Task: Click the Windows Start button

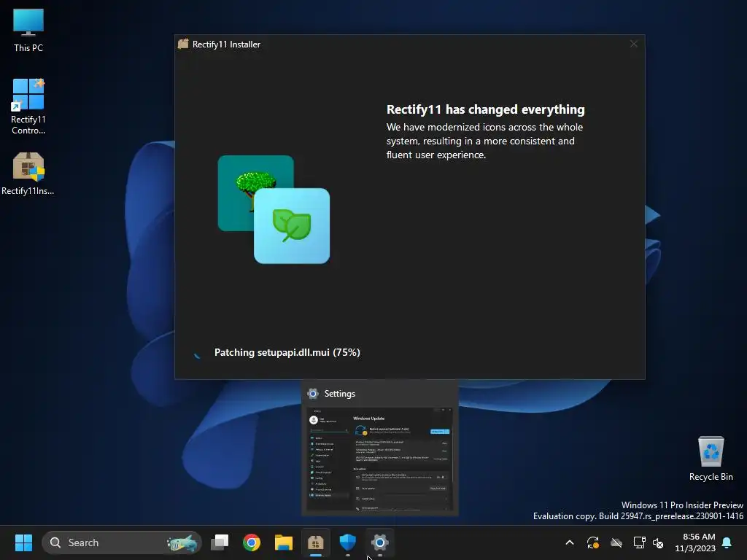Action: coord(23,542)
